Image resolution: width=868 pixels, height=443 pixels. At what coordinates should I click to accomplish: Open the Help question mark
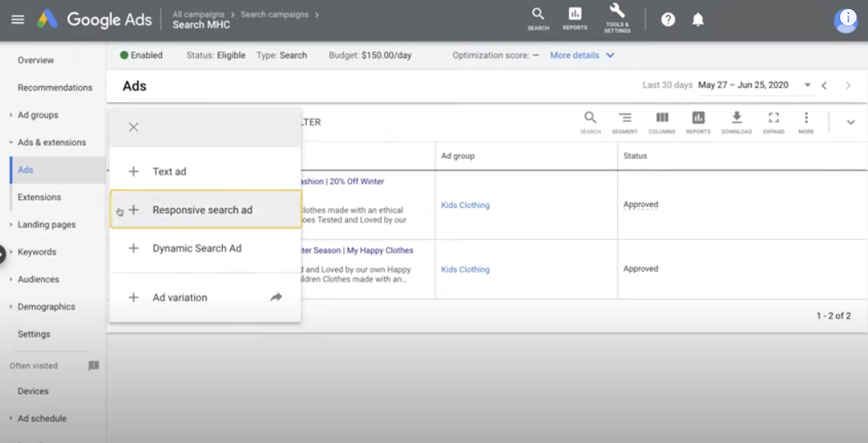(668, 20)
